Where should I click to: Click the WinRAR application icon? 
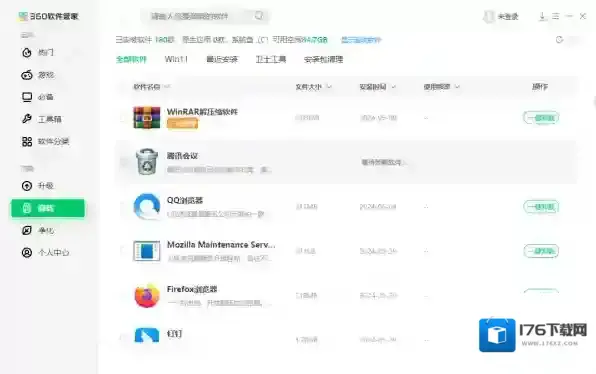tap(147, 117)
